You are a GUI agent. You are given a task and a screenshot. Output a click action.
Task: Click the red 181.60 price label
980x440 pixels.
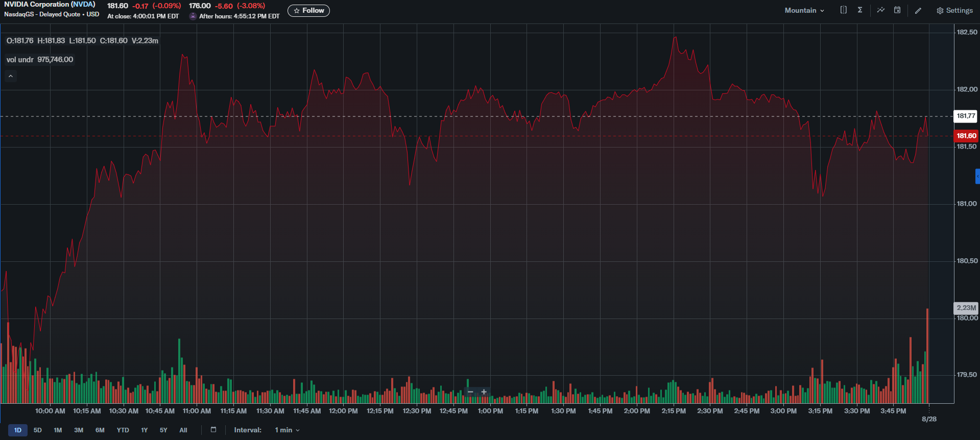click(966, 136)
